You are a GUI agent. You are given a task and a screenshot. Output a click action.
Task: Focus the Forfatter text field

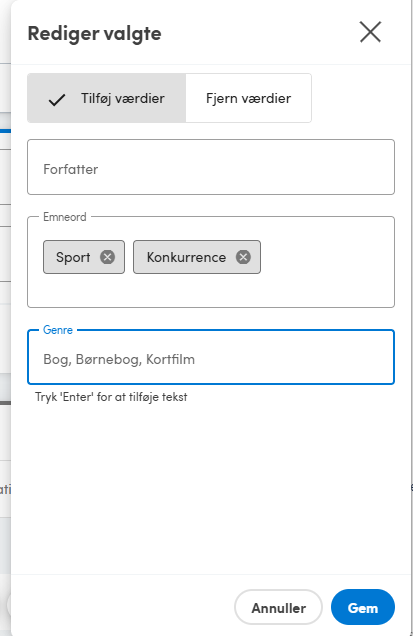click(211, 167)
